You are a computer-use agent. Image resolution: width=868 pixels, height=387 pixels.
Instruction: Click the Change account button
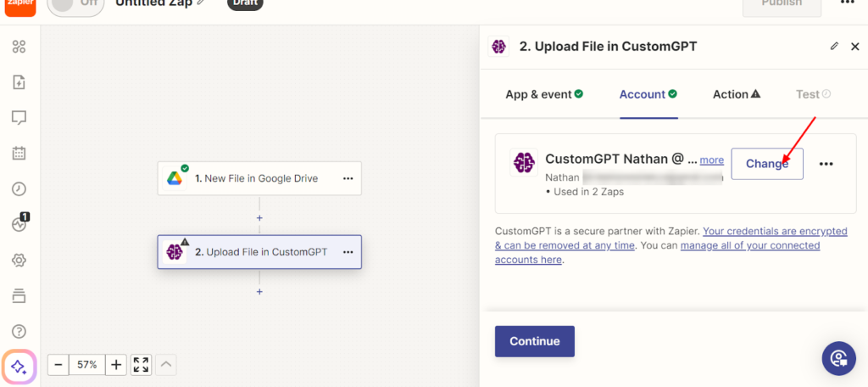[767, 164]
